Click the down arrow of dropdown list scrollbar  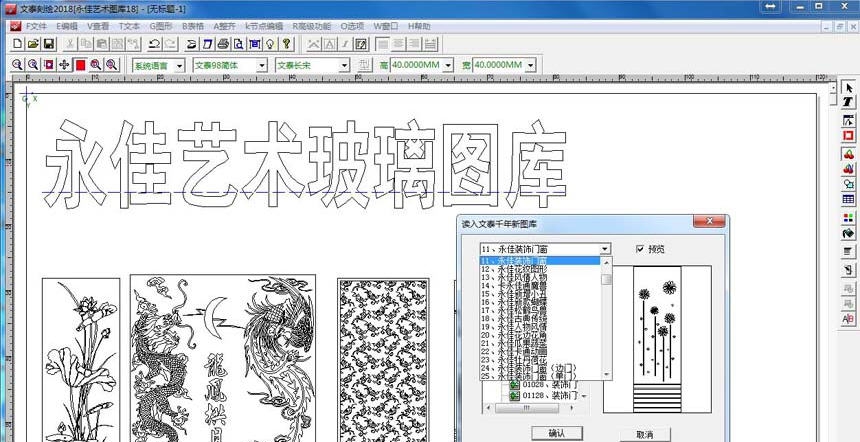(607, 375)
